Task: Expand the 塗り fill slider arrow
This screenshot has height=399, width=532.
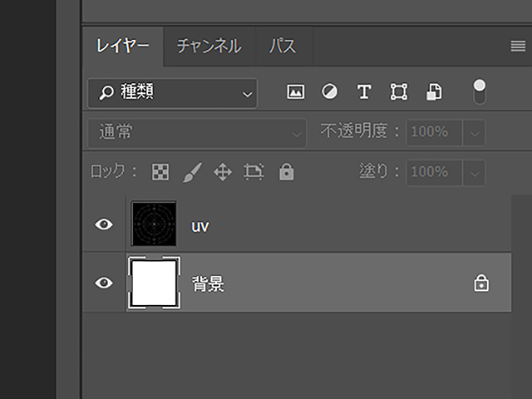Action: click(474, 173)
